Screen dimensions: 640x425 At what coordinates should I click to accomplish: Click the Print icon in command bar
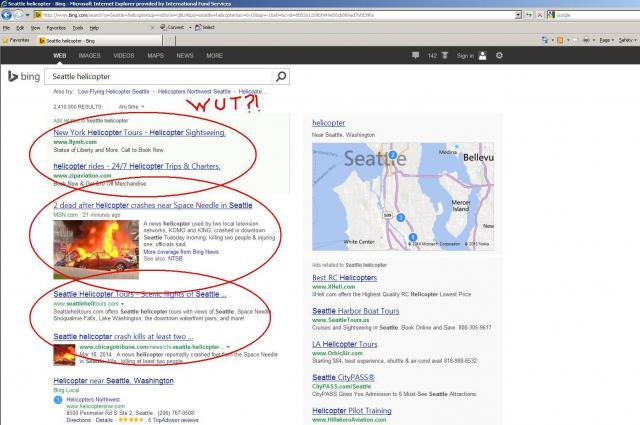[586, 40]
